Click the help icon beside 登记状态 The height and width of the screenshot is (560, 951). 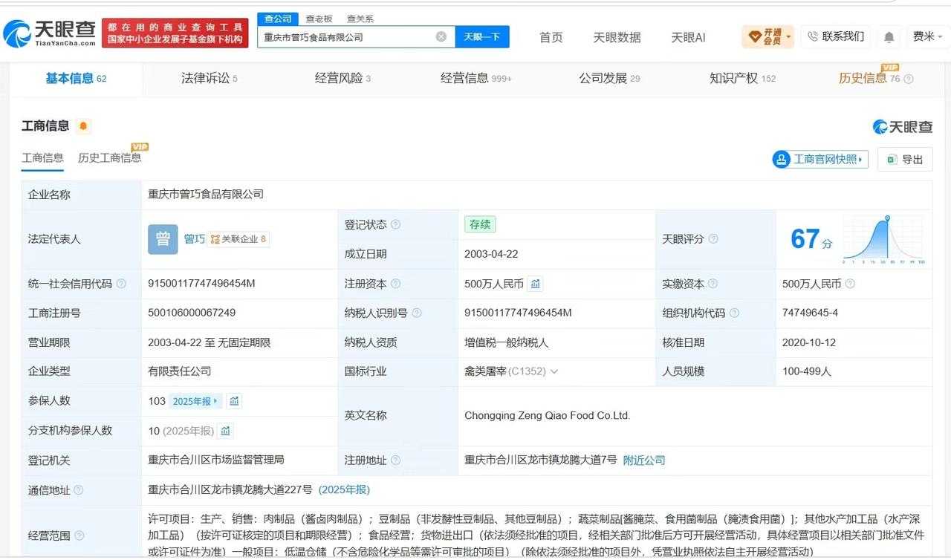click(396, 224)
